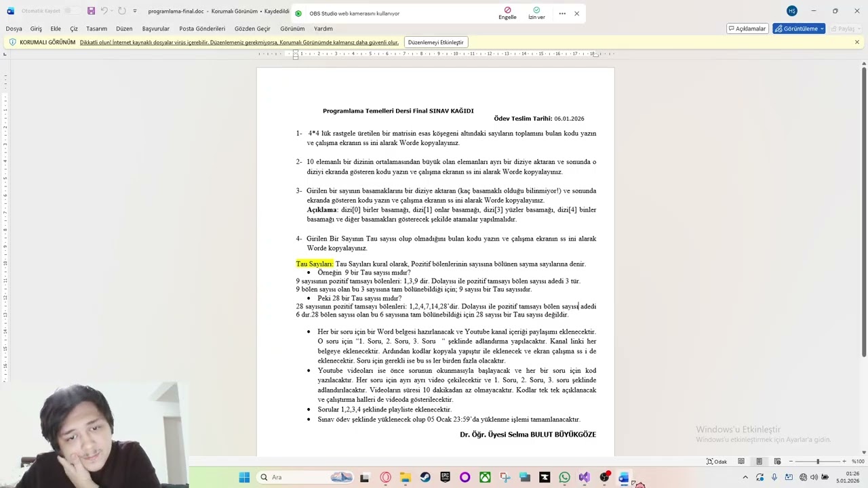Click the Undo arrow icon
Image resolution: width=868 pixels, height=488 pixels.
click(104, 11)
